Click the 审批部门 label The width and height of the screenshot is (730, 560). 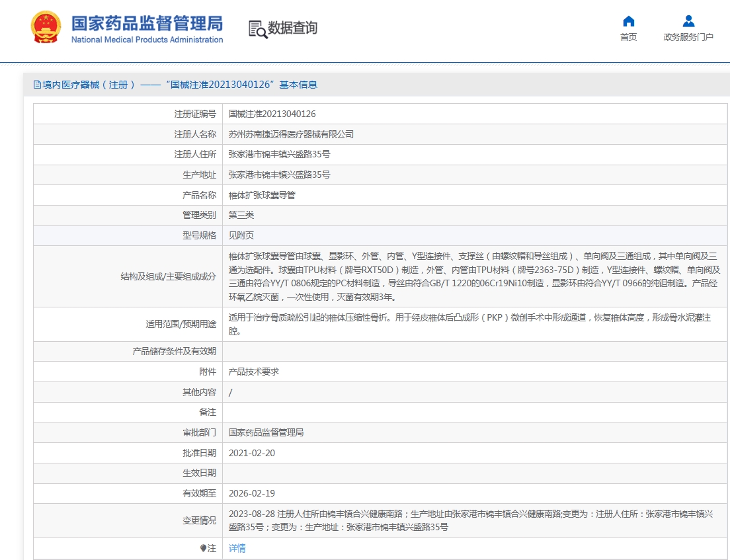[x=199, y=433]
